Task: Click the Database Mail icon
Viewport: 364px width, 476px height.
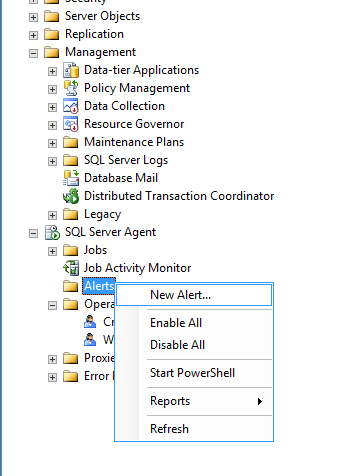Action: tap(71, 178)
